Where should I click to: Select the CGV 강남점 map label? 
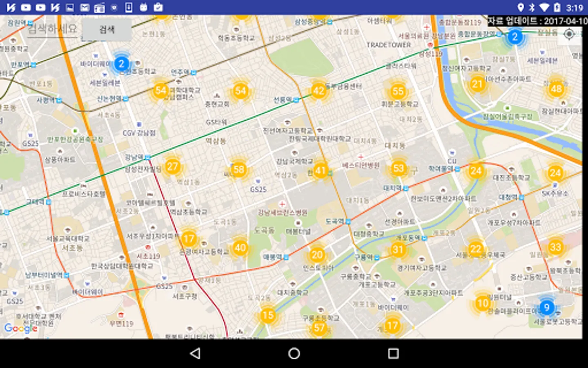139,133
